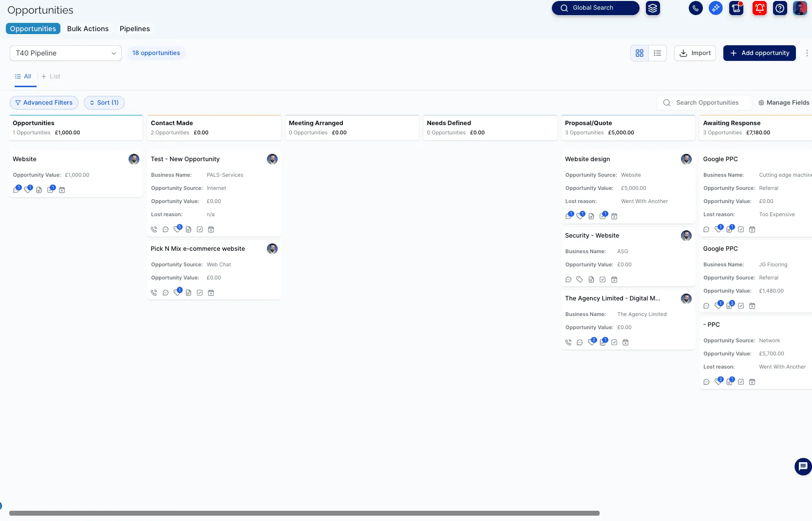Open the T40 Pipeline dropdown

point(65,53)
